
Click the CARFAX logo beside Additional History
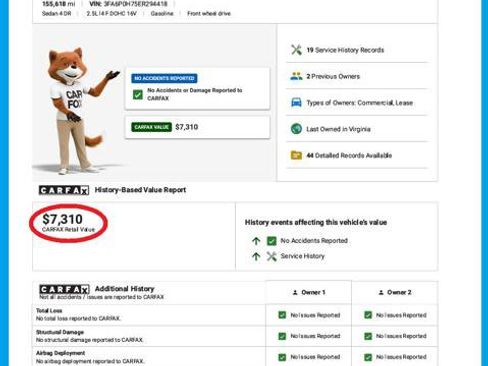pyautogui.click(x=64, y=289)
